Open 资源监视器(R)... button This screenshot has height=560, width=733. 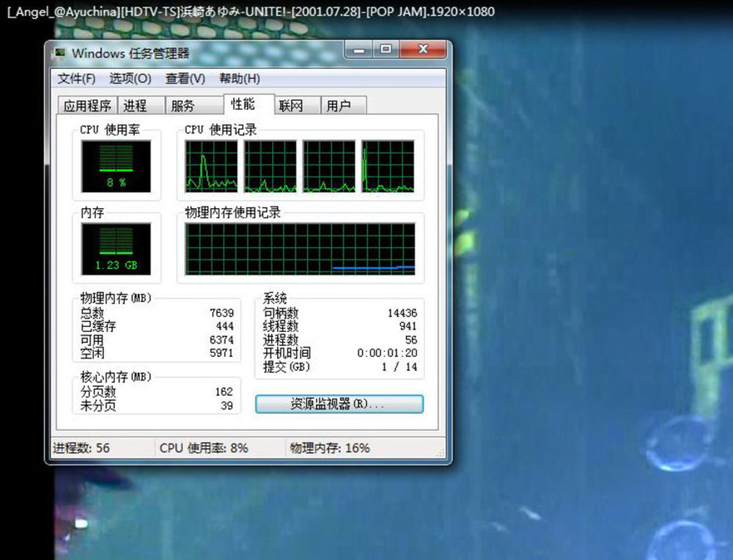339,404
